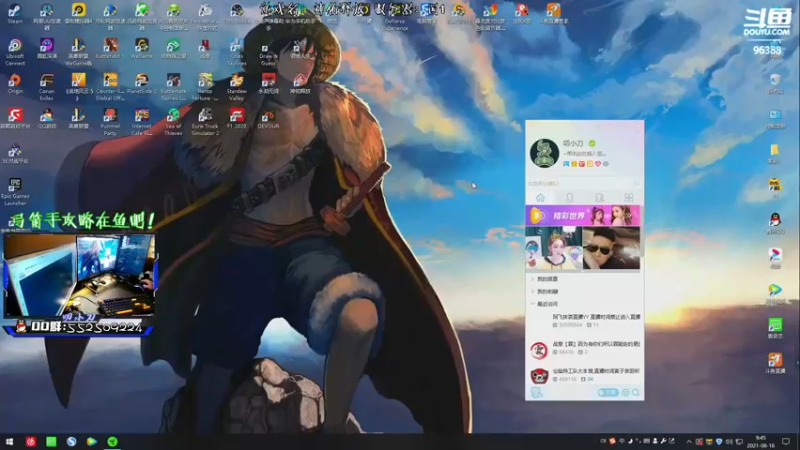Launch the WeGame desktop shortcut
This screenshot has height=450, width=800.
pyautogui.click(x=141, y=48)
